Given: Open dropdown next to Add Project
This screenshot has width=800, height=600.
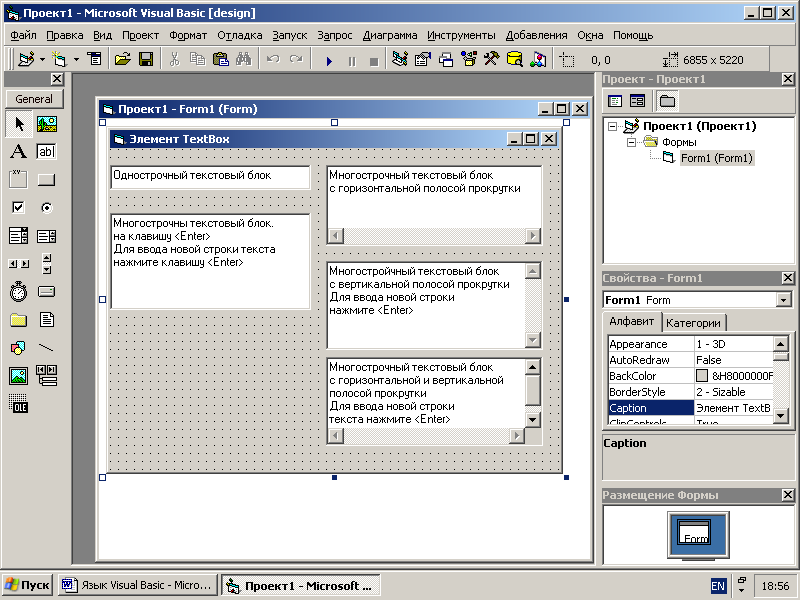Looking at the screenshot, I should tap(42, 60).
